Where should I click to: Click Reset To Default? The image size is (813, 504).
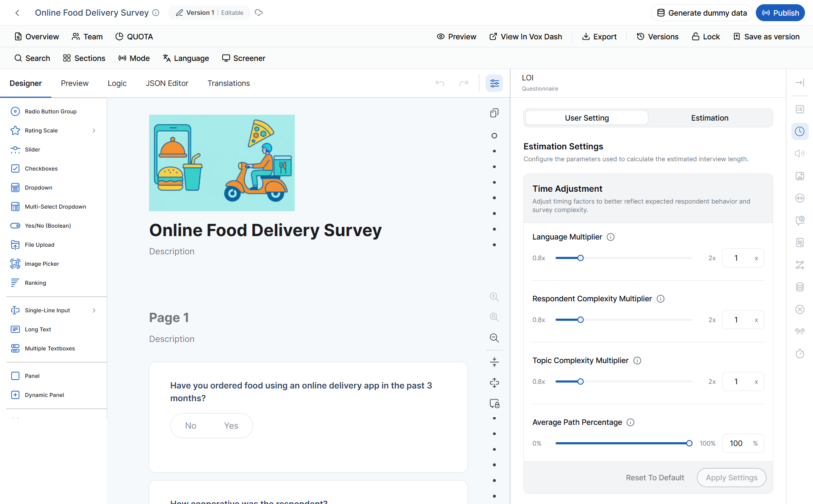tap(655, 478)
